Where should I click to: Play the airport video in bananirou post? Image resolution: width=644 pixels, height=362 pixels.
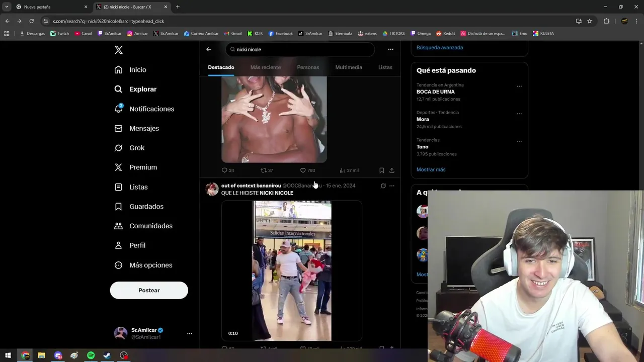coord(292,270)
